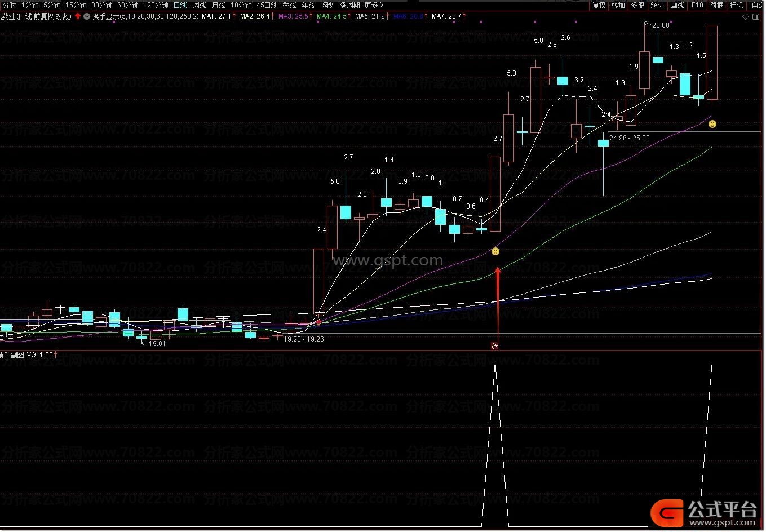Switch to 15分钟 chart period
The image size is (766, 532).
[x=76, y=5]
